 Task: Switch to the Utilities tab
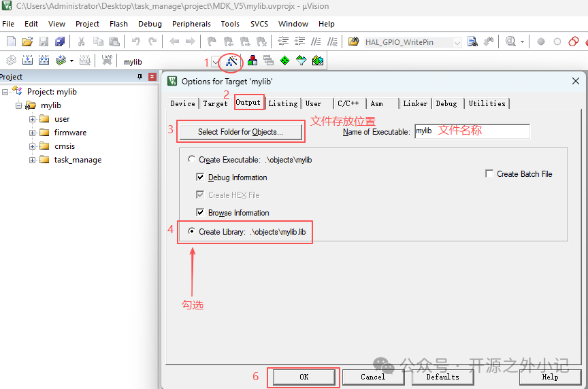tap(487, 103)
